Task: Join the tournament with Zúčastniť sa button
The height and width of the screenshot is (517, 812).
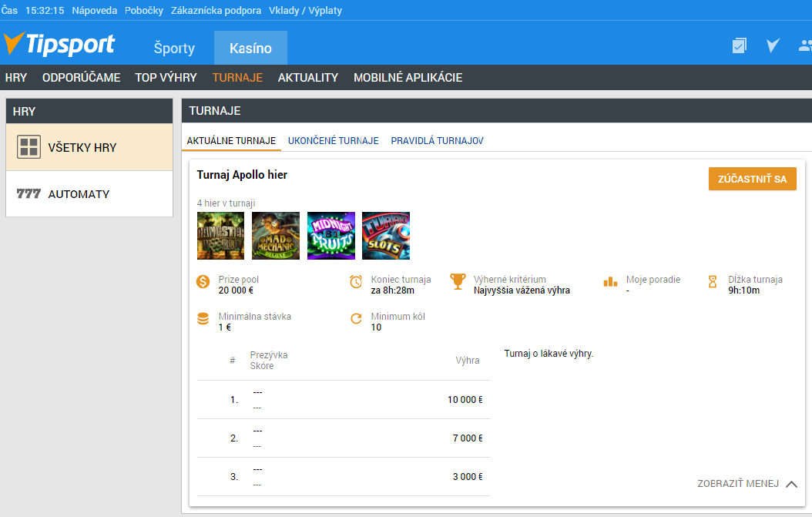Action: coord(753,179)
